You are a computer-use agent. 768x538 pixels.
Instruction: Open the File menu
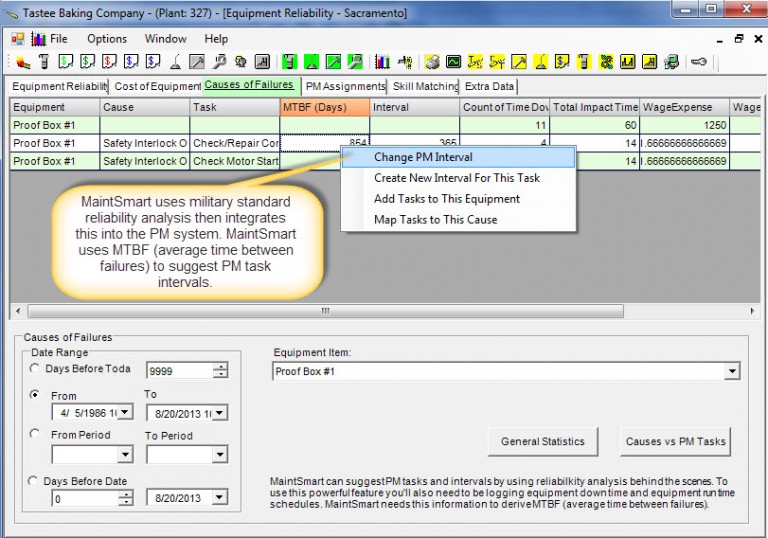click(59, 39)
